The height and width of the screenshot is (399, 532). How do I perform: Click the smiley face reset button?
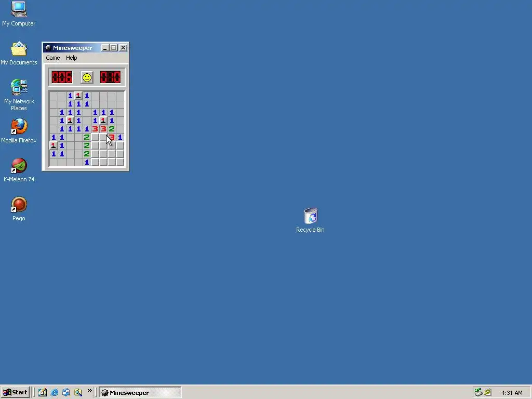[x=87, y=77]
